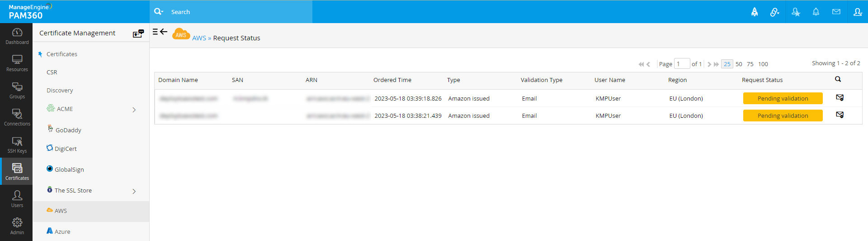868x241 pixels.
Task: Click Pending validation in the second row
Action: tap(783, 116)
